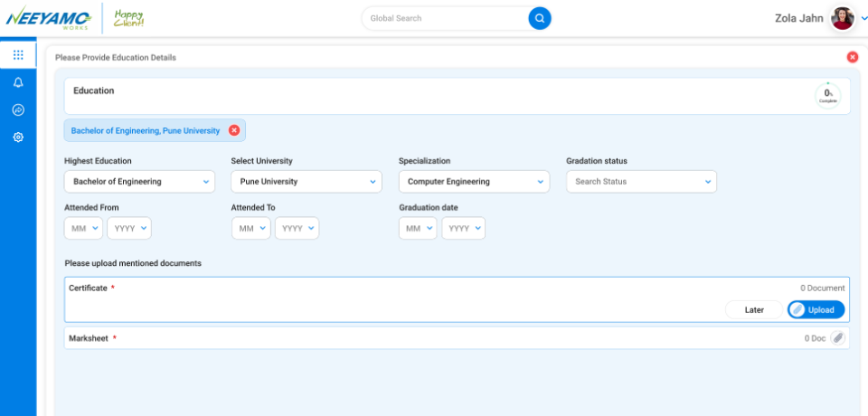The width and height of the screenshot is (868, 416).
Task: Remove the Bachelor of Engineering, Pune University chip
Action: (234, 131)
